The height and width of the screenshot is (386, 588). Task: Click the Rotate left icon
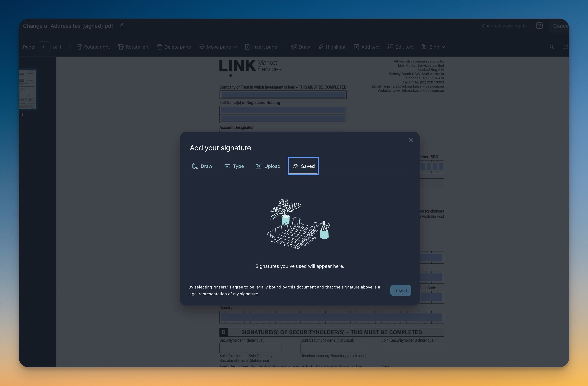point(121,47)
